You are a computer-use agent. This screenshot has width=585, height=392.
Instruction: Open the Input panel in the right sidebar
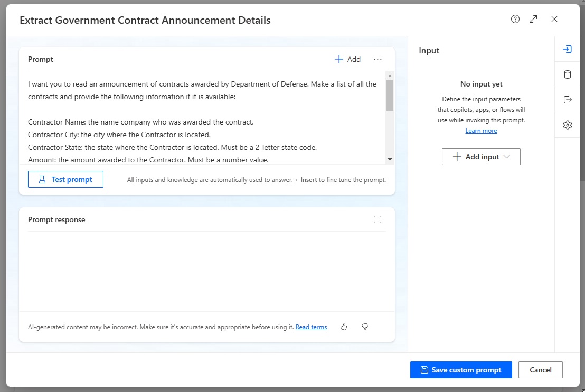pos(567,49)
